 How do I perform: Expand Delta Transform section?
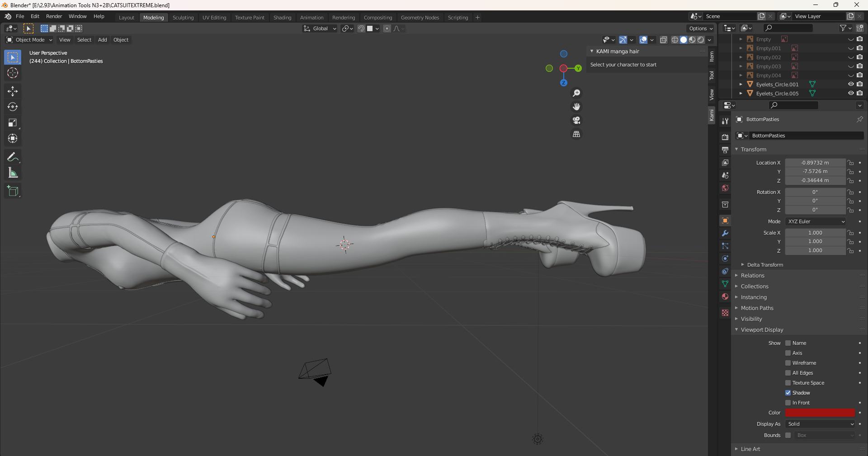(765, 265)
